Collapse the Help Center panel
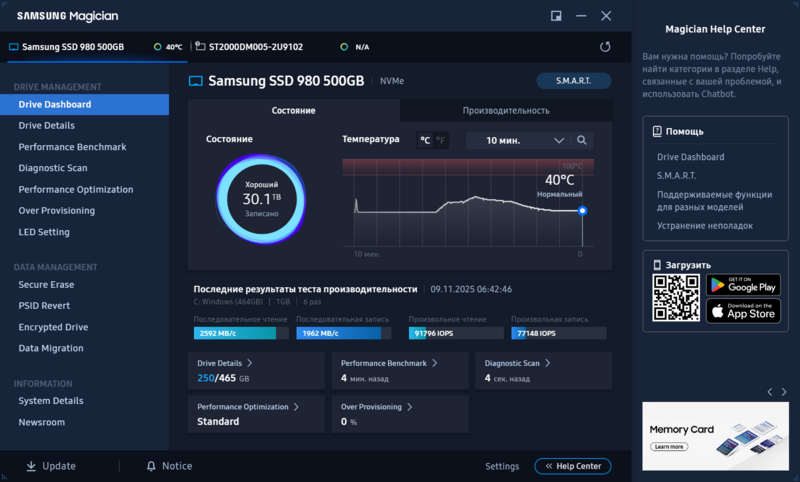800x482 pixels. 572,466
